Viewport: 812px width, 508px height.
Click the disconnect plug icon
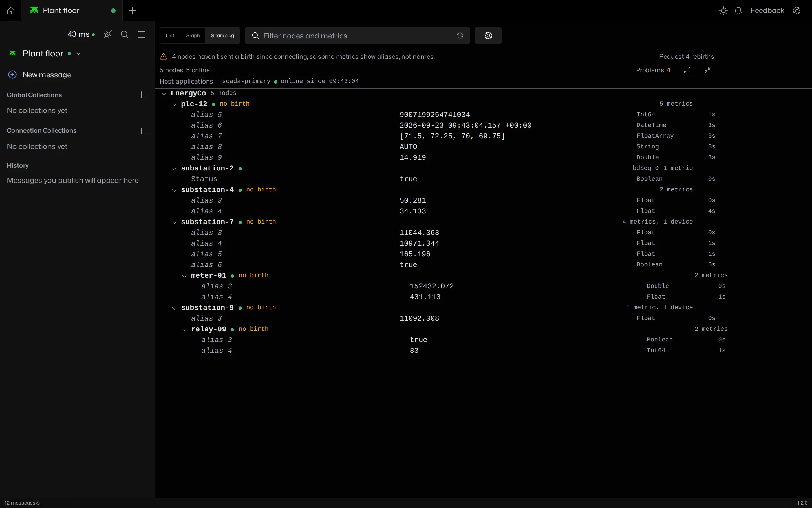click(x=108, y=34)
